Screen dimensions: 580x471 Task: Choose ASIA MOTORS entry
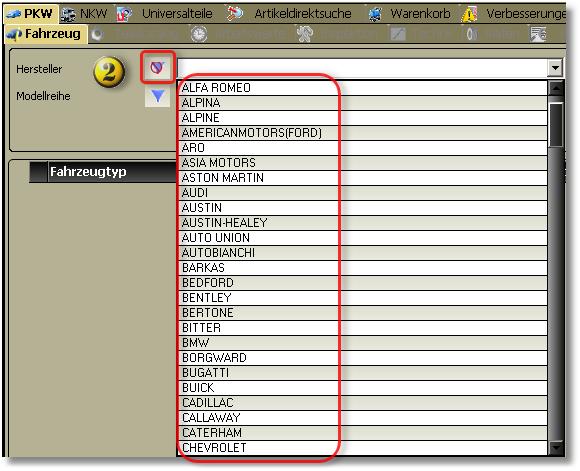pos(362,163)
